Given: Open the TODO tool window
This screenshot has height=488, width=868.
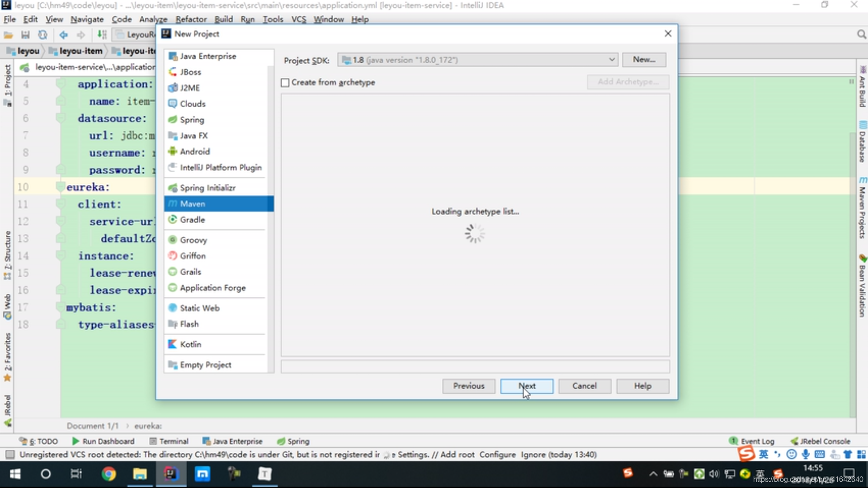Looking at the screenshot, I should [x=38, y=441].
